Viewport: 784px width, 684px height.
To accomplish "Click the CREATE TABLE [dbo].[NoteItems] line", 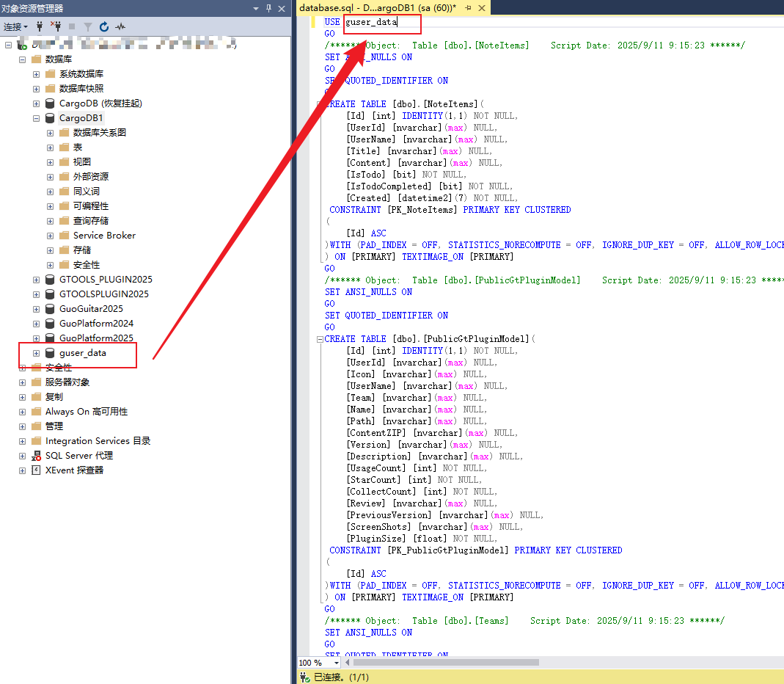I will [x=404, y=104].
